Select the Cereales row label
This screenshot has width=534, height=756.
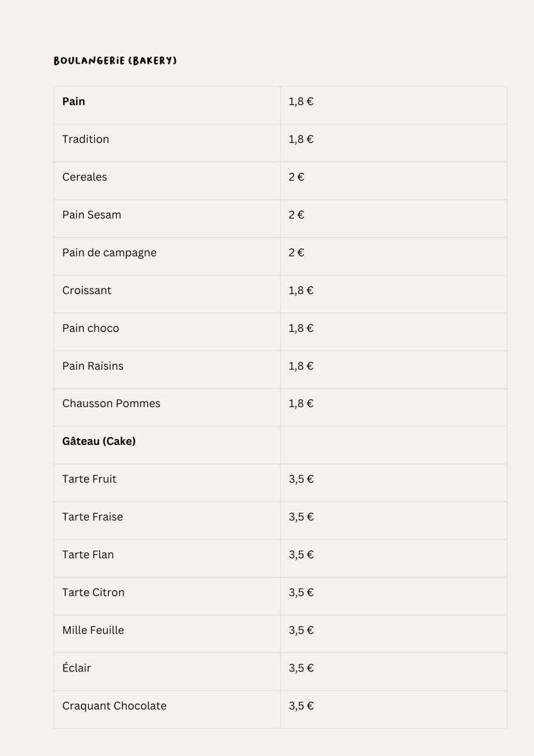pos(84,177)
